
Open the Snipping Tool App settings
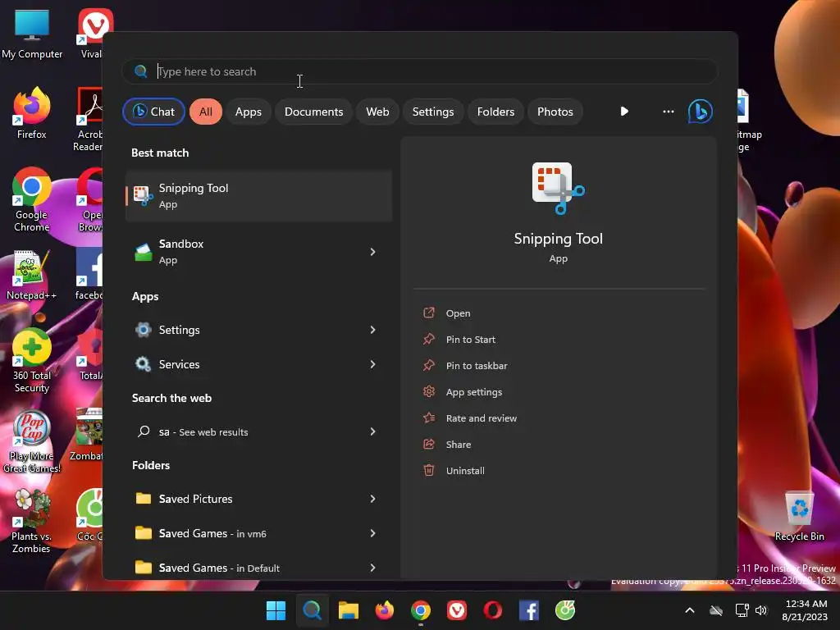(473, 392)
